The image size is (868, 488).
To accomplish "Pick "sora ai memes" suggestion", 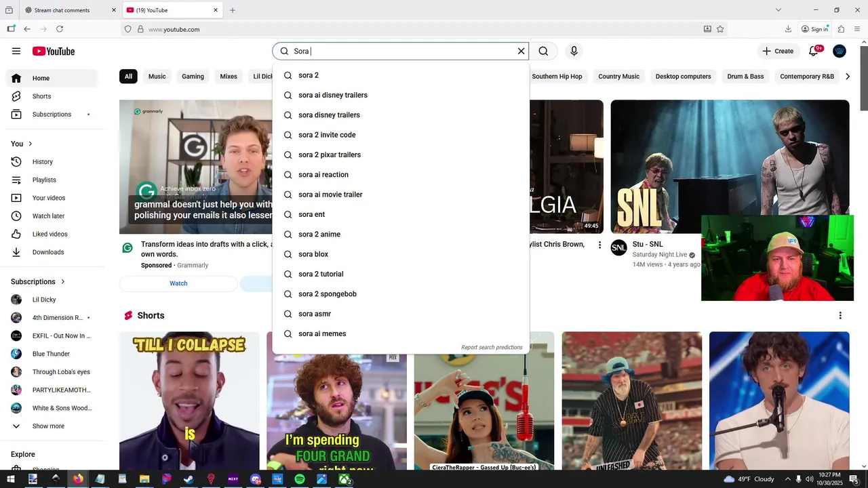I will point(401,333).
